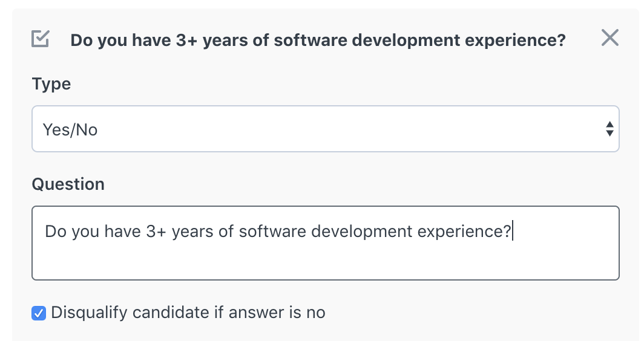The width and height of the screenshot is (644, 341).
Task: Click the Disqualify candidate label text
Action: tap(188, 313)
